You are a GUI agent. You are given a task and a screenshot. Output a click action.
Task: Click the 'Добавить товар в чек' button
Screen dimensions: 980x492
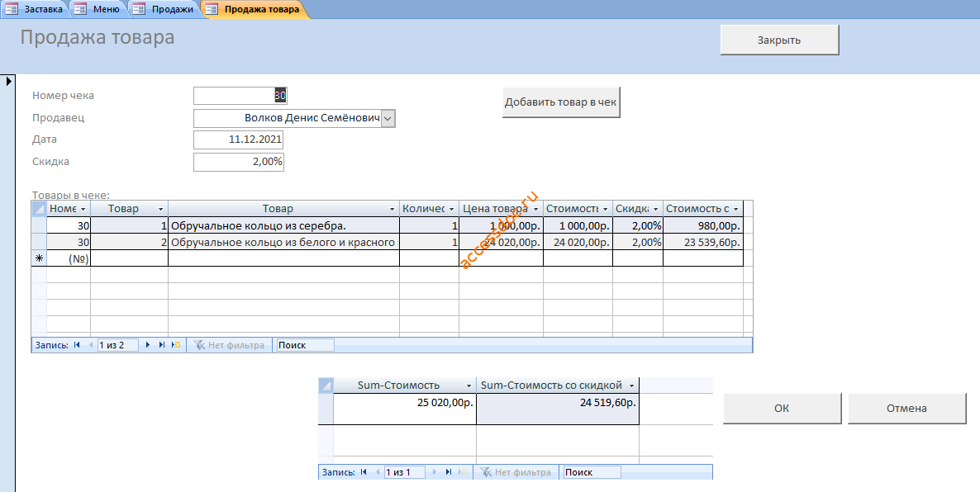561,102
